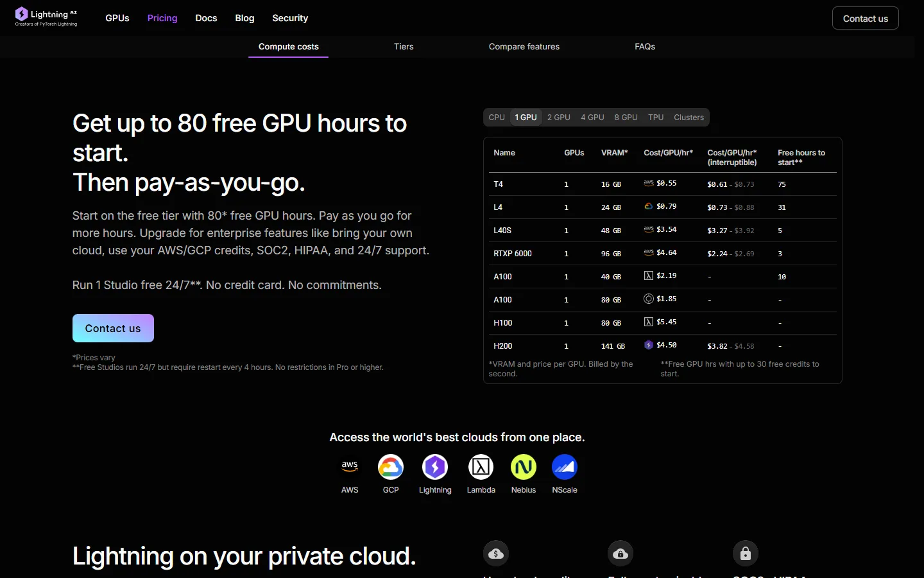
Task: Go to the Blog page
Action: [x=244, y=18]
